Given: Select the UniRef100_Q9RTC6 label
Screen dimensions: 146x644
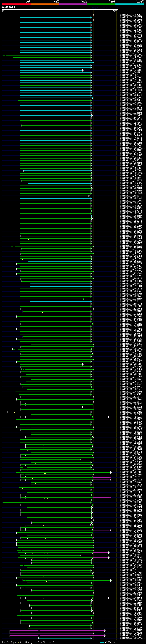Looking at the screenshot, I should coord(131,419).
